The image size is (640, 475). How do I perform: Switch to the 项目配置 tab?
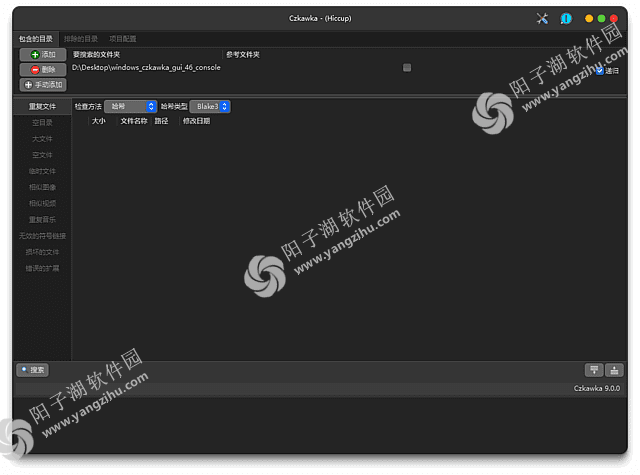pos(122,39)
